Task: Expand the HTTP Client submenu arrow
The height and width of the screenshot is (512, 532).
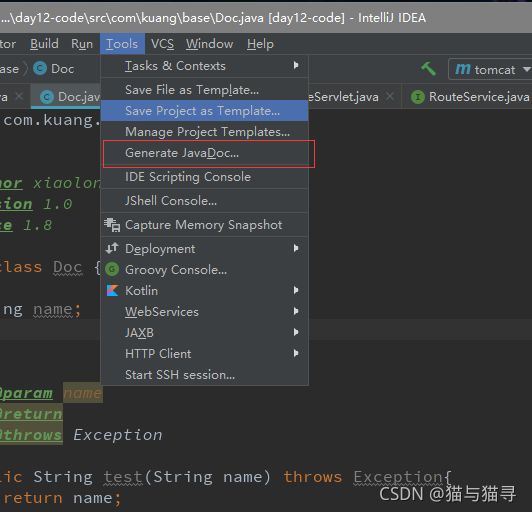Action: click(296, 353)
